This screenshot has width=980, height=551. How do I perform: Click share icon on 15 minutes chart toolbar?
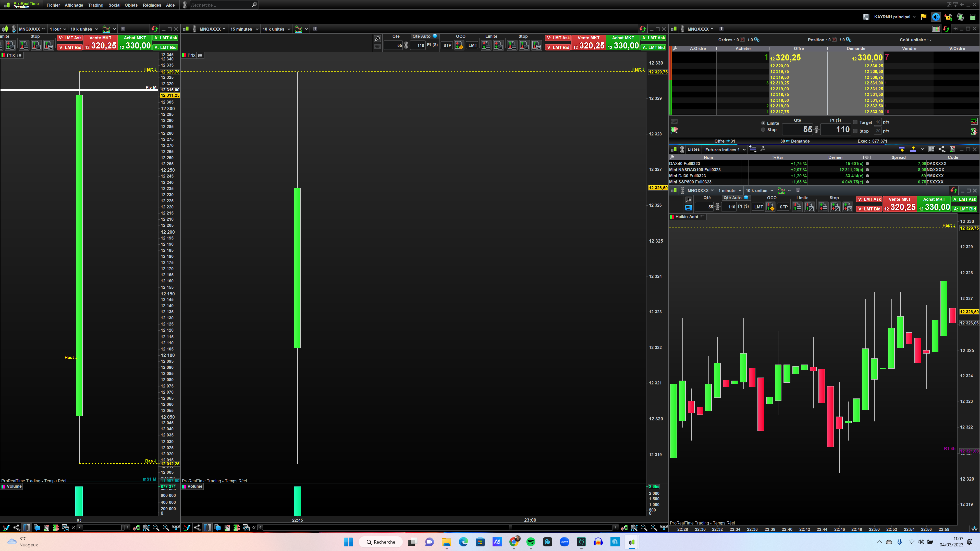[x=197, y=528]
